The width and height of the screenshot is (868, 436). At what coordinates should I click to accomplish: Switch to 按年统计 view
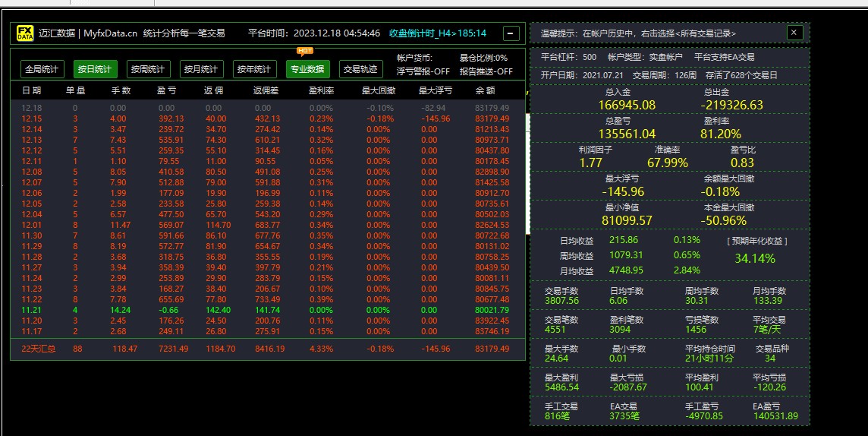tap(254, 69)
